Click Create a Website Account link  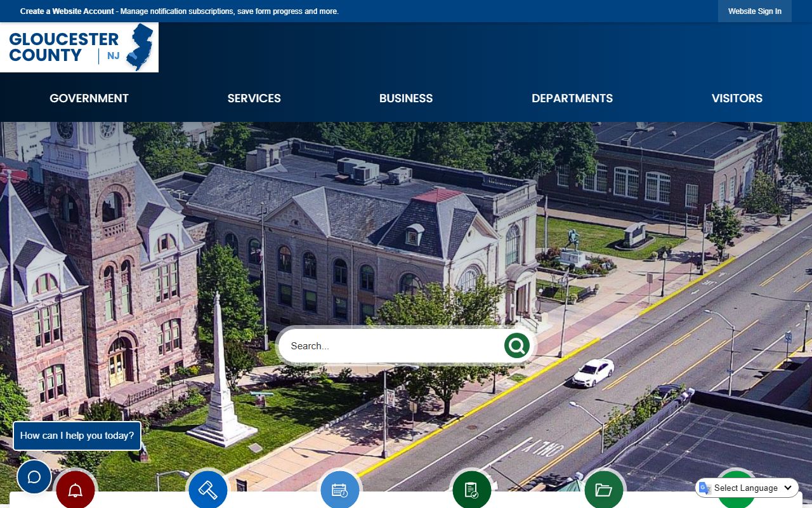click(x=67, y=11)
